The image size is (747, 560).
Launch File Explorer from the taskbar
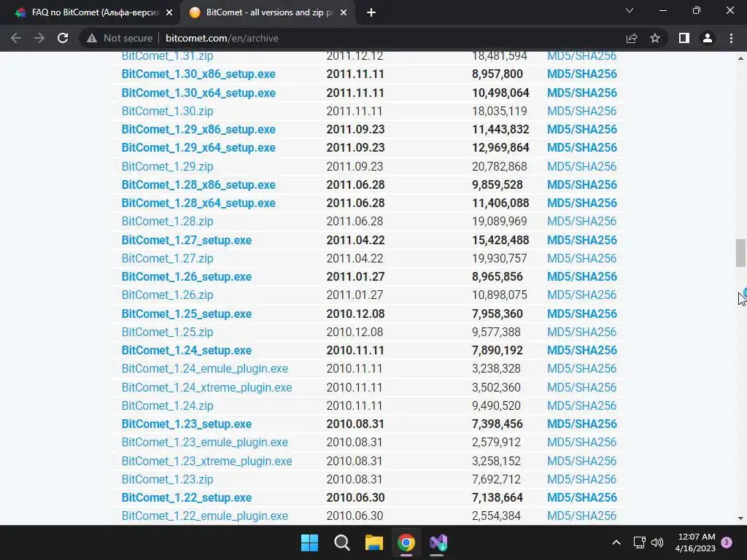(374, 542)
